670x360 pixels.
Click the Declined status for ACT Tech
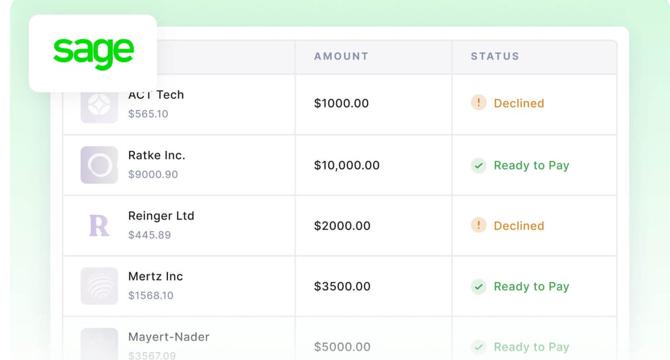click(x=519, y=103)
